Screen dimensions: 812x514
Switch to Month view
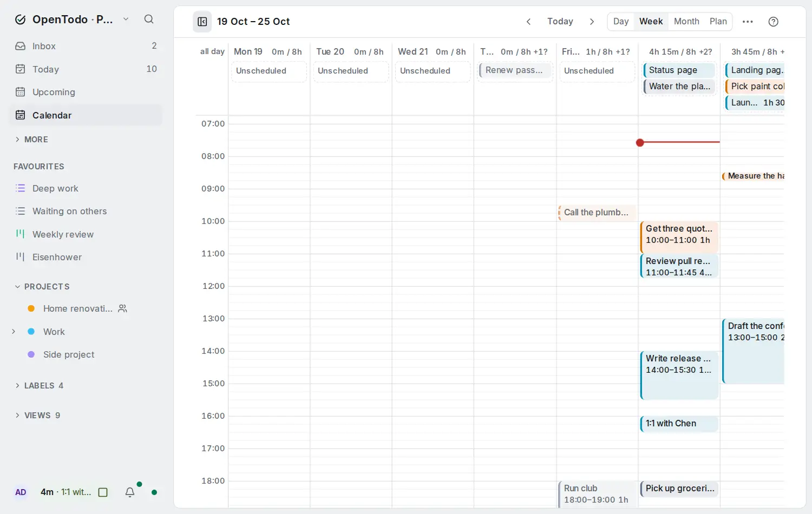686,22
